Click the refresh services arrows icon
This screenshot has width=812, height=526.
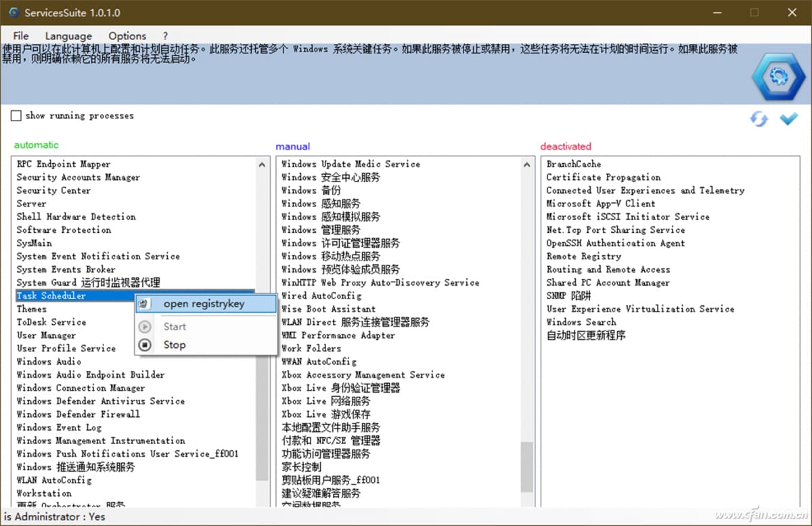[x=759, y=119]
